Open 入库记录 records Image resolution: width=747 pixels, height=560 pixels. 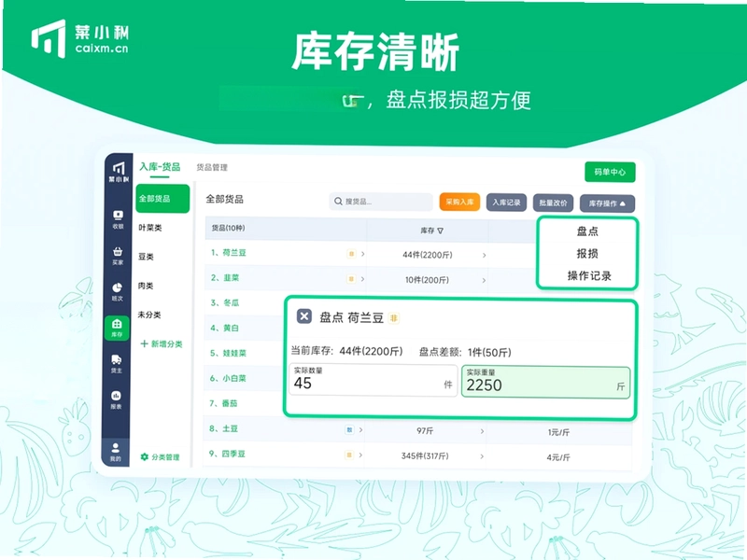point(506,203)
